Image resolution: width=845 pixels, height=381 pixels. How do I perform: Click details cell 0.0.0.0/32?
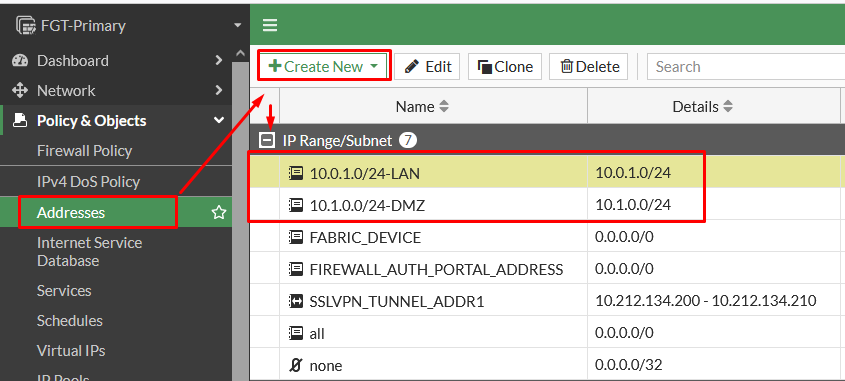click(x=628, y=365)
